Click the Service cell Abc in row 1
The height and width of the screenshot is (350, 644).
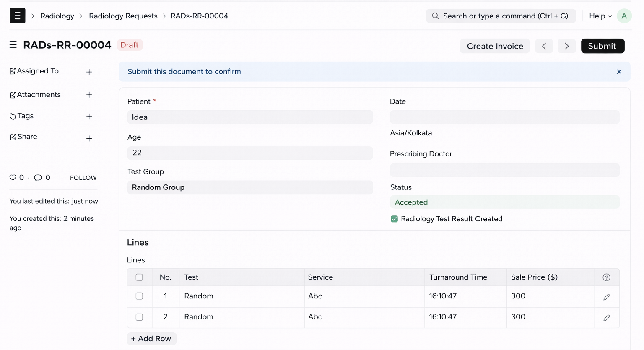364,296
